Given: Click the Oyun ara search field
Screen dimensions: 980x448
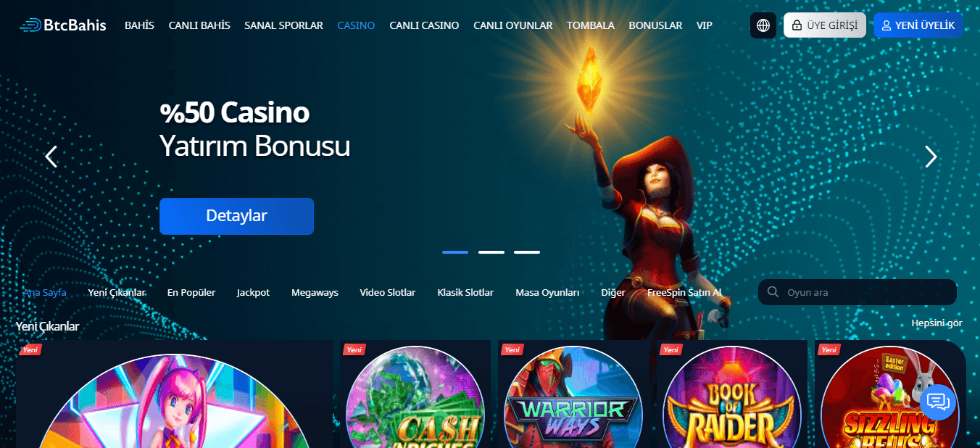Looking at the screenshot, I should (857, 292).
